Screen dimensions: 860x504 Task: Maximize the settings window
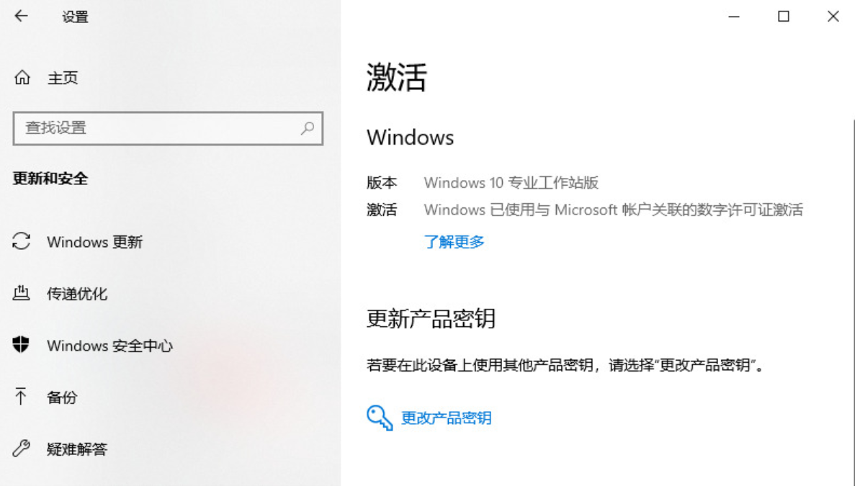pyautogui.click(x=783, y=17)
